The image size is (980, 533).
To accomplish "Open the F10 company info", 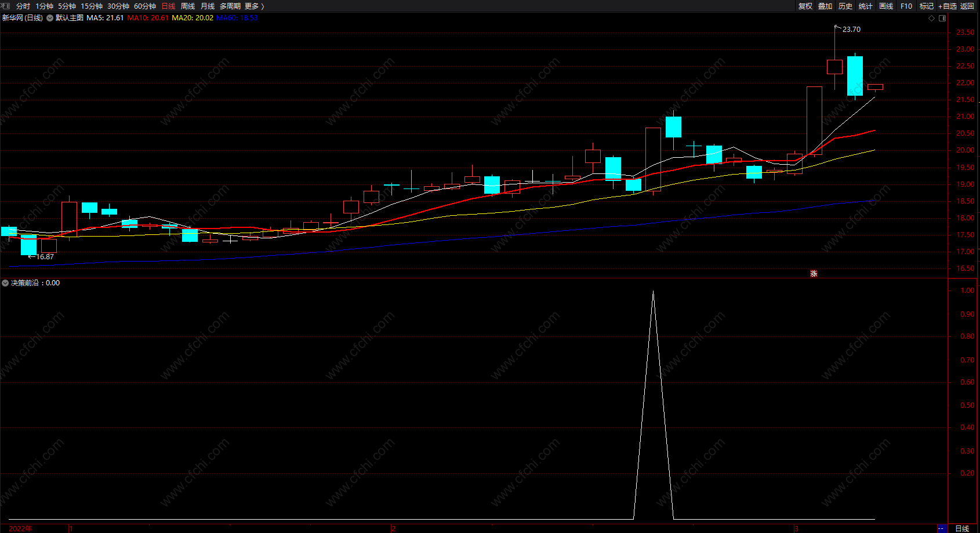I will tap(906, 6).
